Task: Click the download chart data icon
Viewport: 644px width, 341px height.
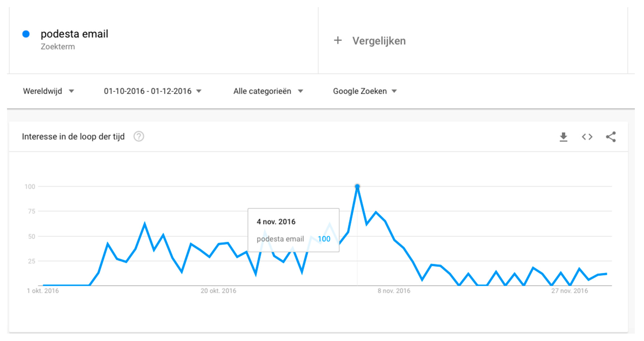Action: point(563,137)
